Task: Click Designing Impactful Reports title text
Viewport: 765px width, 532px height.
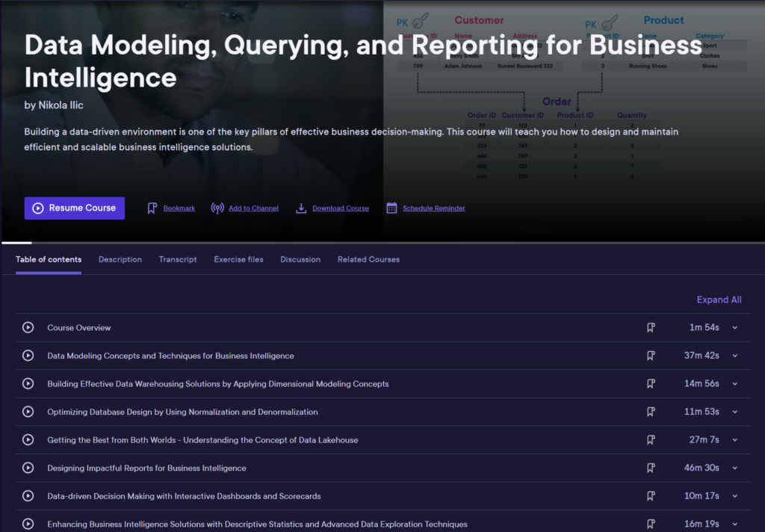Action: click(147, 468)
